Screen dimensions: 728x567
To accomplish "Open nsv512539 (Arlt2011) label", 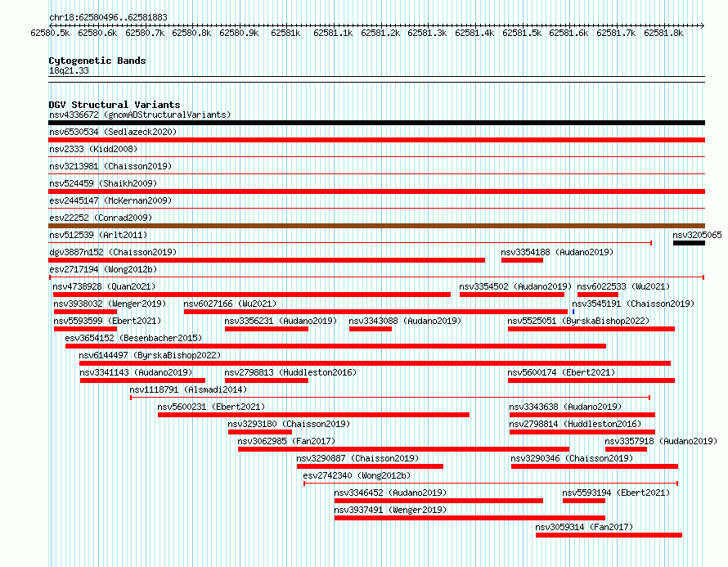I will (x=98, y=235).
